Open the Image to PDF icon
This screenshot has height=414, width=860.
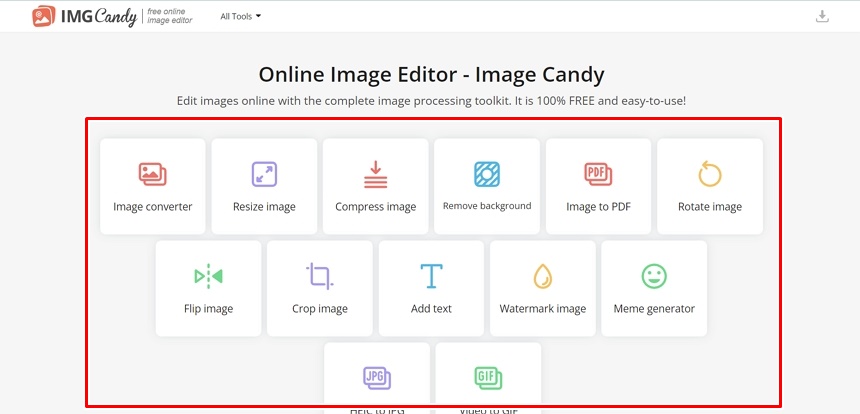point(598,174)
